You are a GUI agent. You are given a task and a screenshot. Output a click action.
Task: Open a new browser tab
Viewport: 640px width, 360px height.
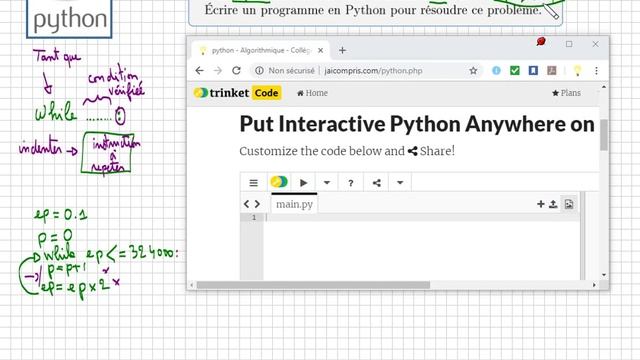(342, 50)
